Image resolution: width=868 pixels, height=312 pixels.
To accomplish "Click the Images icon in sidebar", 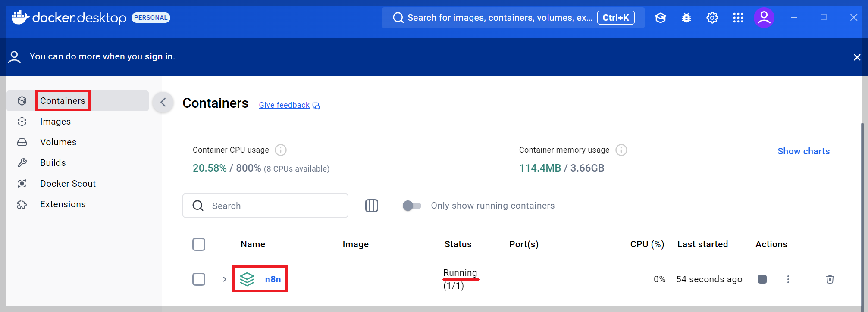I will pos(22,122).
